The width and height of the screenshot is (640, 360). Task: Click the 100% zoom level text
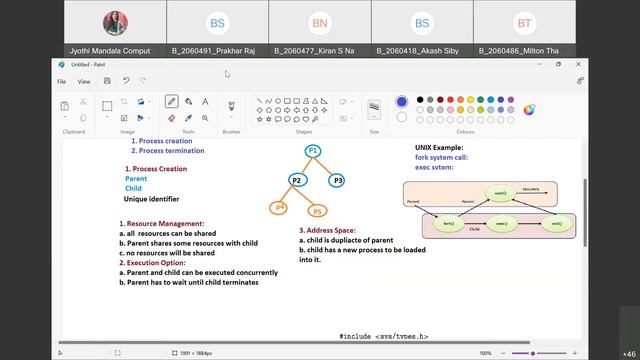485,353
